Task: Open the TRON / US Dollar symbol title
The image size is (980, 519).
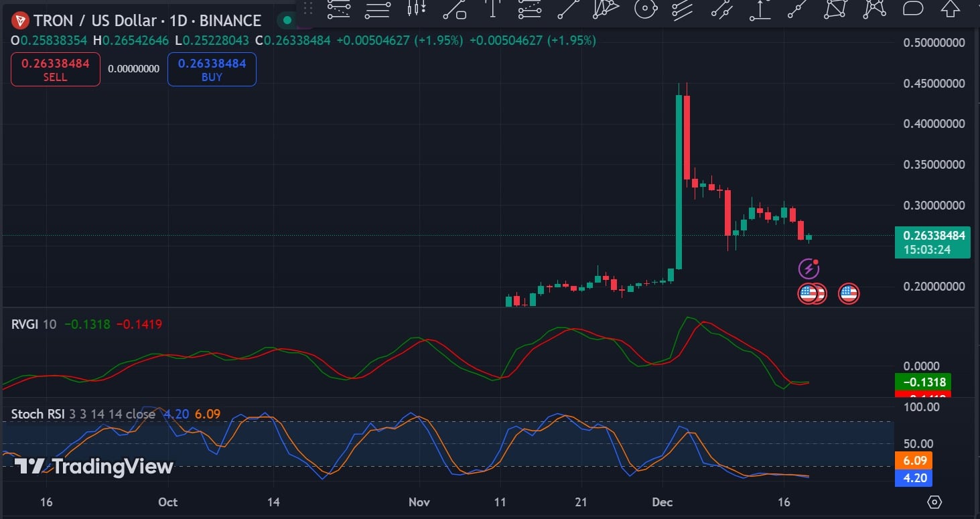Action: (x=147, y=21)
